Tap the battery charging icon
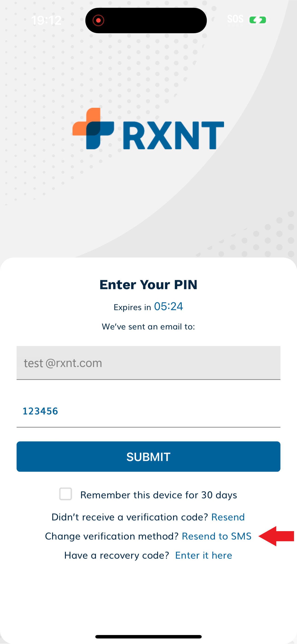Screen dimensions: 297x644 258,20
